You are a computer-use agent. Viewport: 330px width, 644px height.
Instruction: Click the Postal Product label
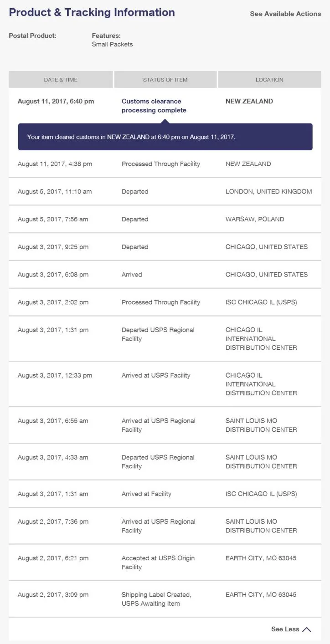32,36
